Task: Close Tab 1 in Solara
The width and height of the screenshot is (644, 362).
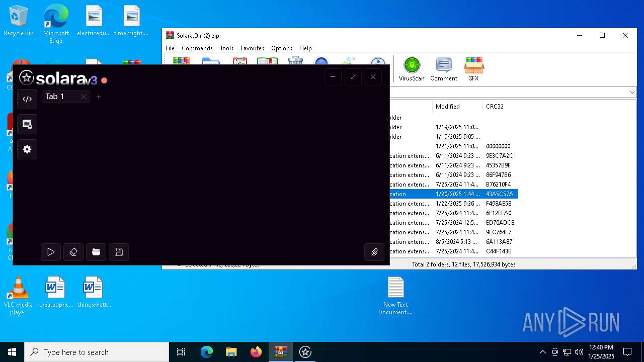Action: (x=84, y=97)
